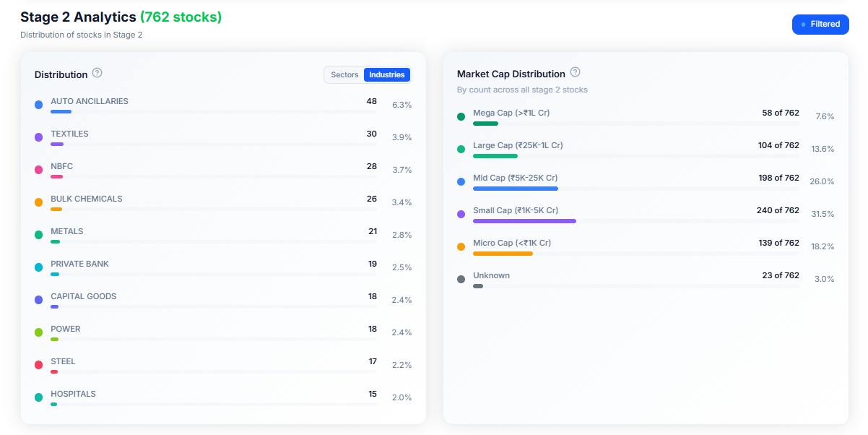Click the Large Cap progress bar
This screenshot has width=868, height=435.
pyautogui.click(x=636, y=156)
